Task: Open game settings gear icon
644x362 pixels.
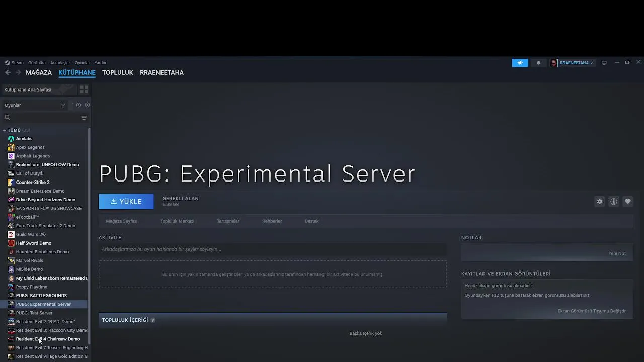Action: pyautogui.click(x=600, y=202)
